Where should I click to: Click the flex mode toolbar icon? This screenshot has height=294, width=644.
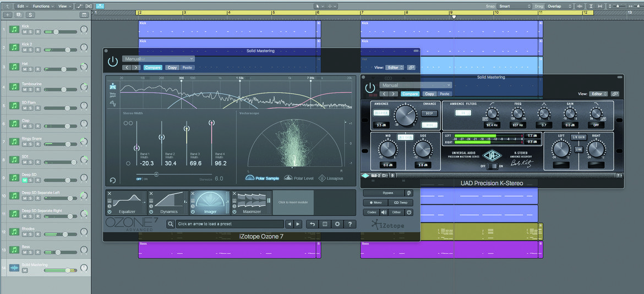(89, 6)
